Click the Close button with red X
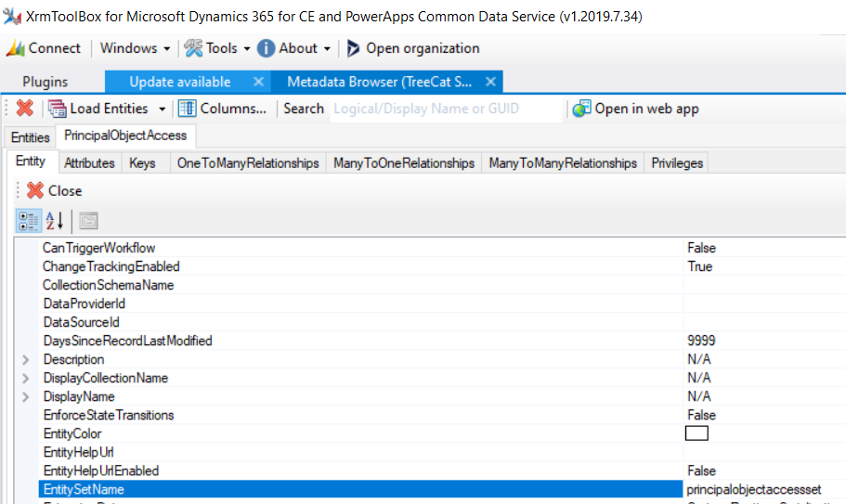Image resolution: width=846 pixels, height=504 pixels. 55,191
